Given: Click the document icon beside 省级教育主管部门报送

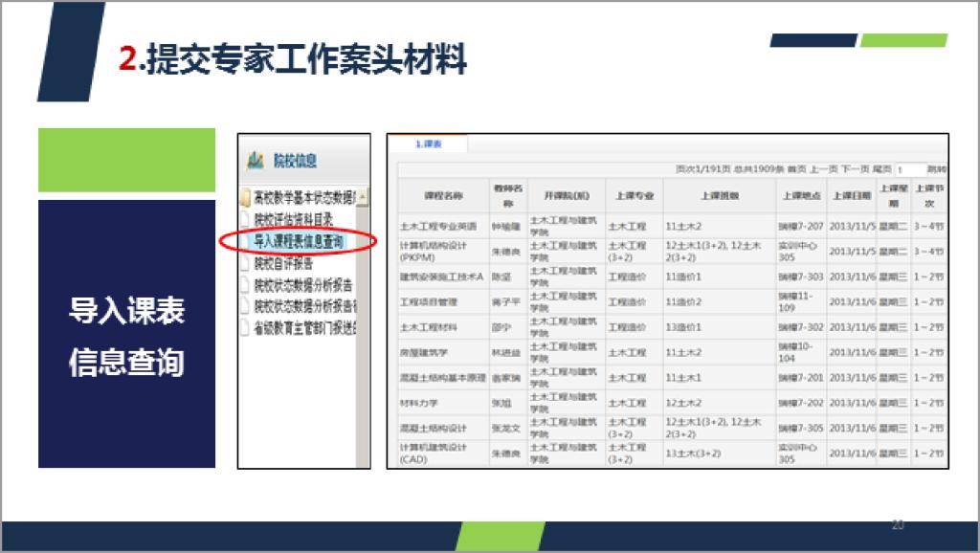Looking at the screenshot, I should coord(246,327).
